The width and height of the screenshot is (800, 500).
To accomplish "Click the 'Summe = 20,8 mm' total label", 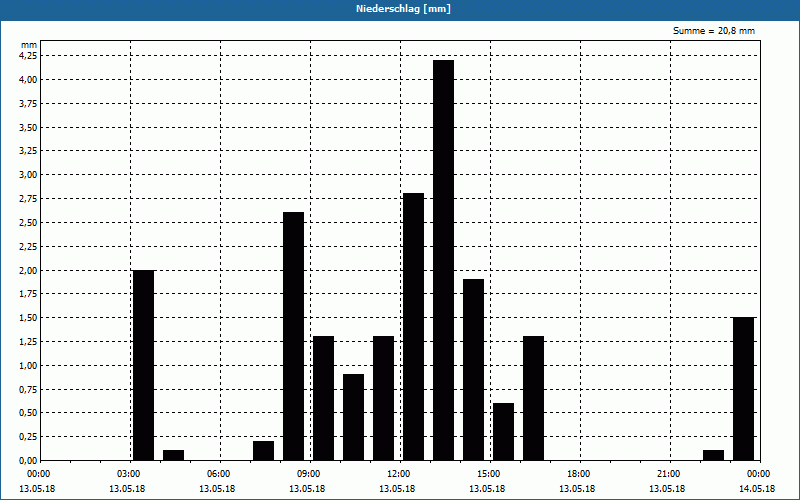I will (714, 31).
